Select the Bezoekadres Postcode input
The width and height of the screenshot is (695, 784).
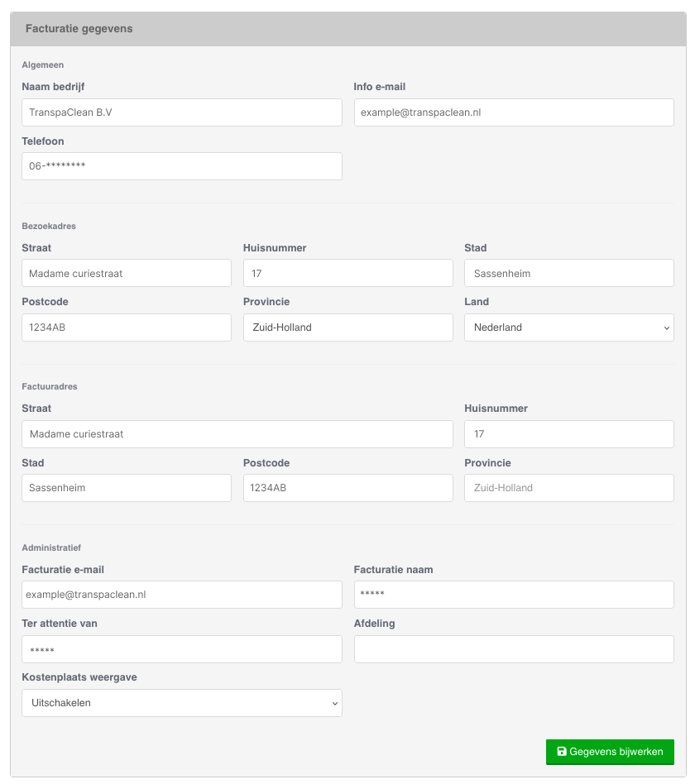(x=126, y=327)
